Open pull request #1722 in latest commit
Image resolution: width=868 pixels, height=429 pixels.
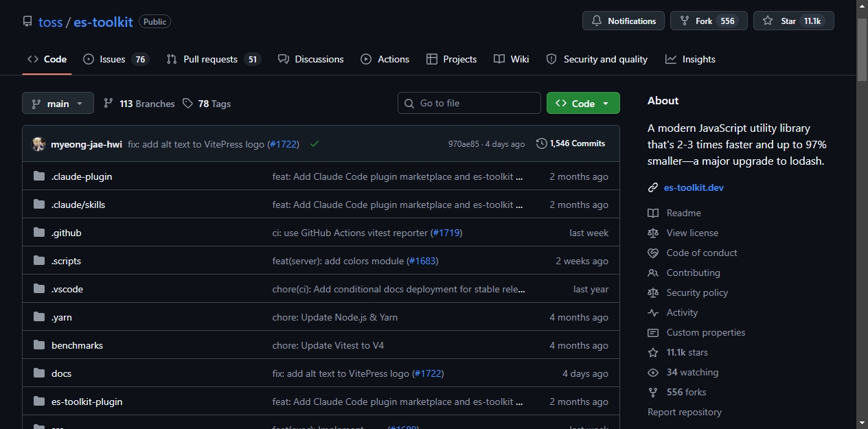284,144
